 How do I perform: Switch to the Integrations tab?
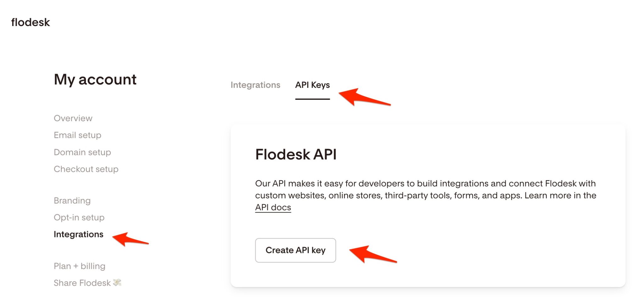255,85
